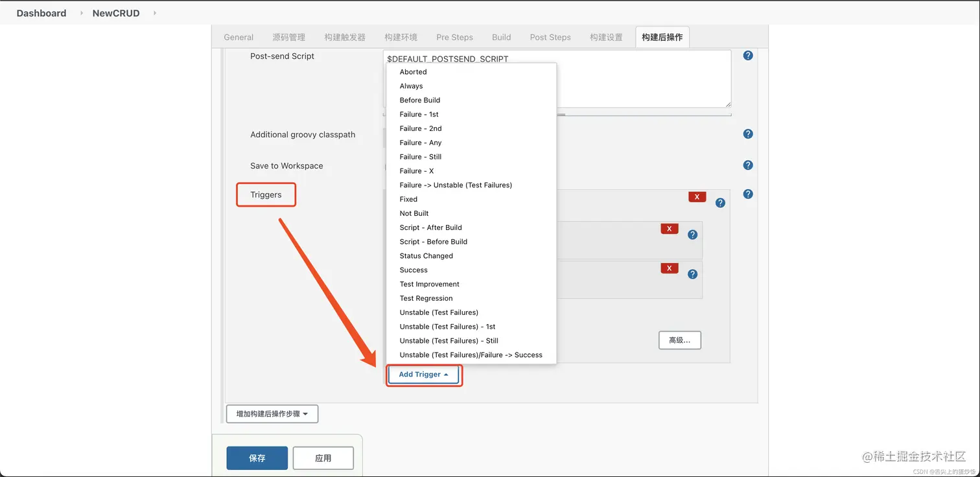Choose Unstable (Test Failures)/Failure -> Success
Image resolution: width=980 pixels, height=477 pixels.
[x=471, y=355]
